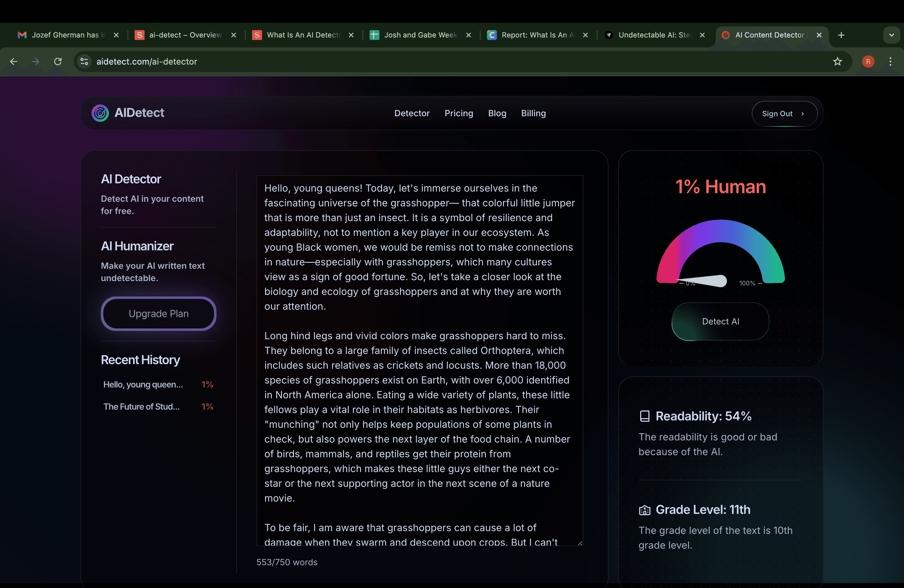Open site information icon in address bar
904x588 pixels.
84,62
